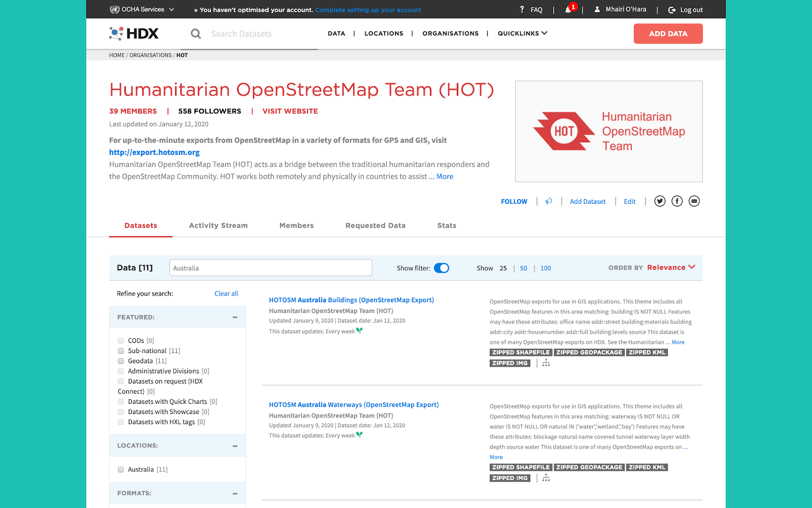Click the question mark FAQ icon
The image size is (812, 508).
[522, 9]
